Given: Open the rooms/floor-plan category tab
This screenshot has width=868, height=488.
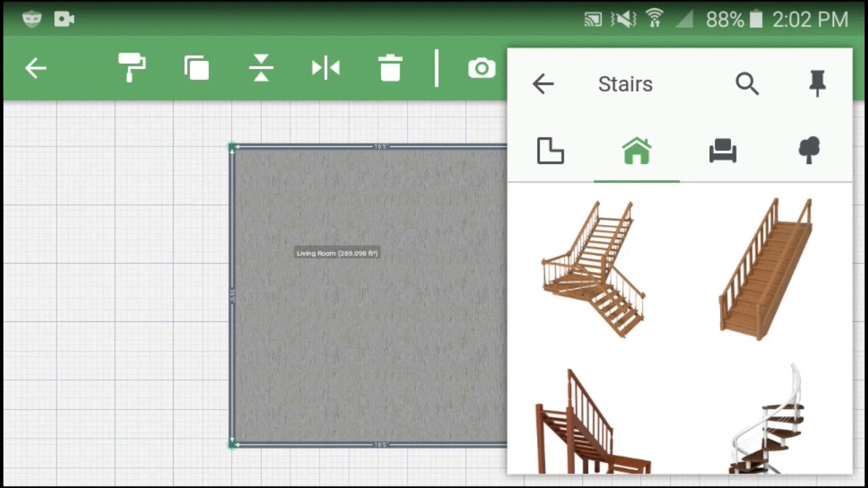Looking at the screenshot, I should 550,150.
